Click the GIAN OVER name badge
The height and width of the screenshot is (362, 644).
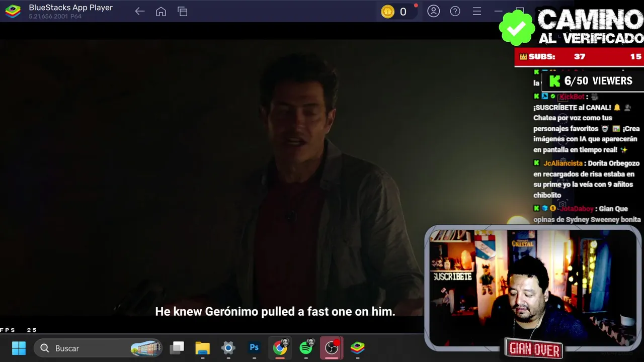(x=534, y=348)
